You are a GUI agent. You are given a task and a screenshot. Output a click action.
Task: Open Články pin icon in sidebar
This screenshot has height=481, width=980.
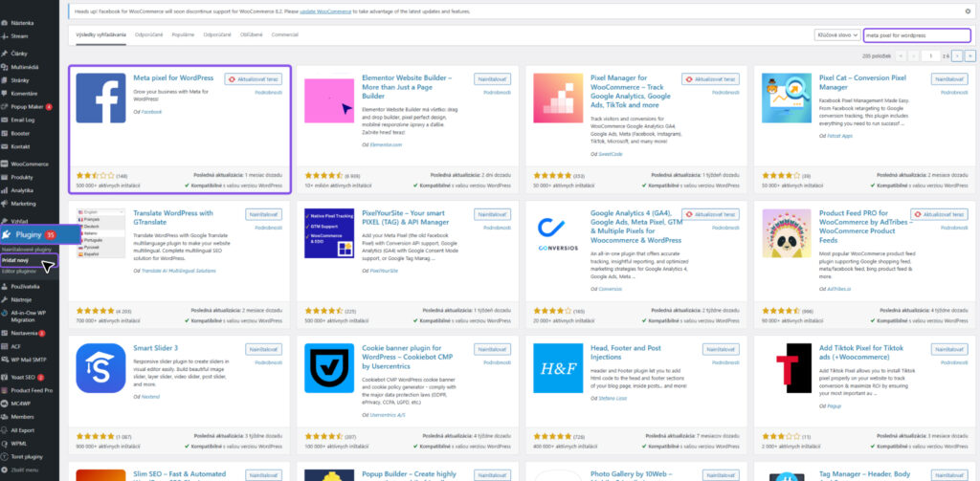(x=5, y=54)
